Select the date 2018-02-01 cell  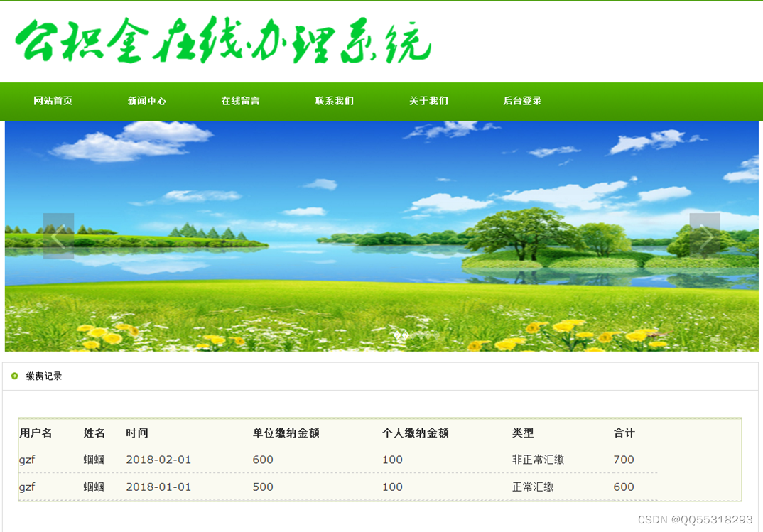[158, 460]
